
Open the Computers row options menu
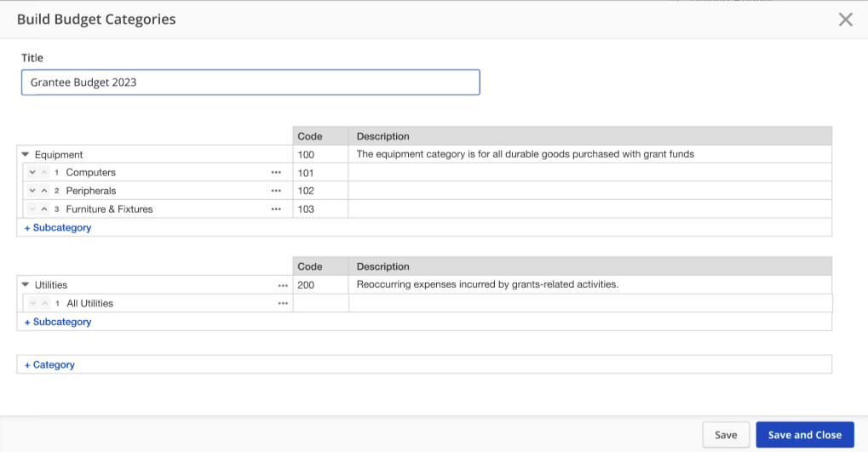[x=276, y=173]
